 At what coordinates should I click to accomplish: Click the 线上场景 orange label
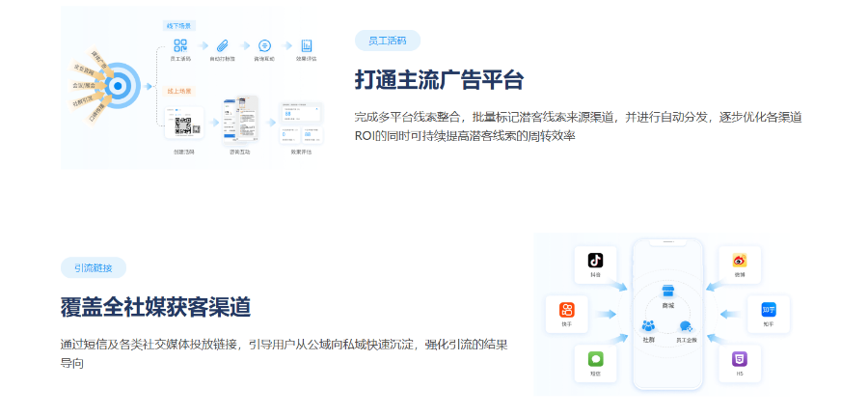[x=179, y=92]
